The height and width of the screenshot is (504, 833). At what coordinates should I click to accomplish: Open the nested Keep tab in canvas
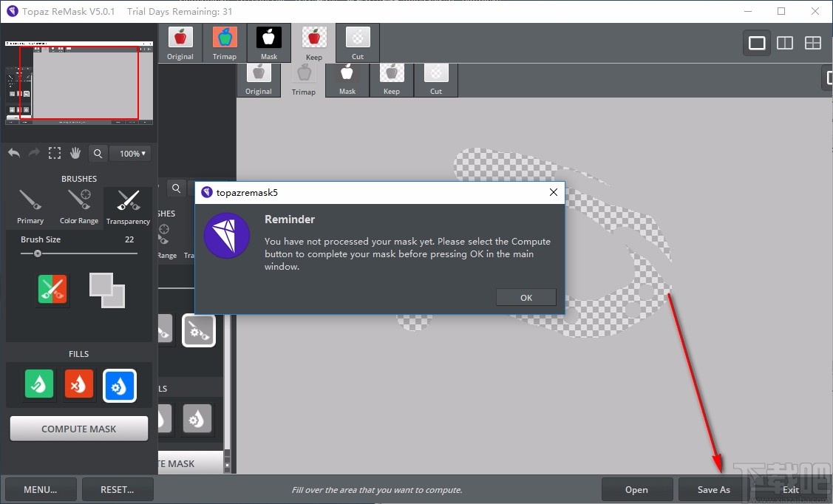point(392,80)
